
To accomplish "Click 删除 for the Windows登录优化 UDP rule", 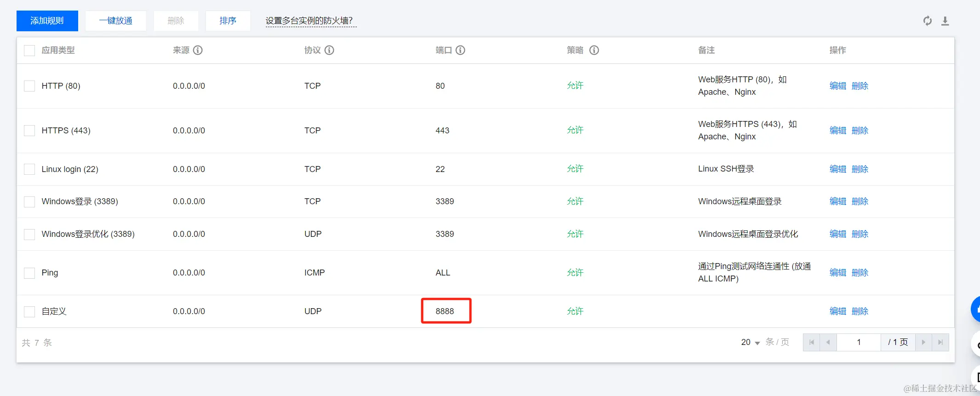I will [860, 234].
